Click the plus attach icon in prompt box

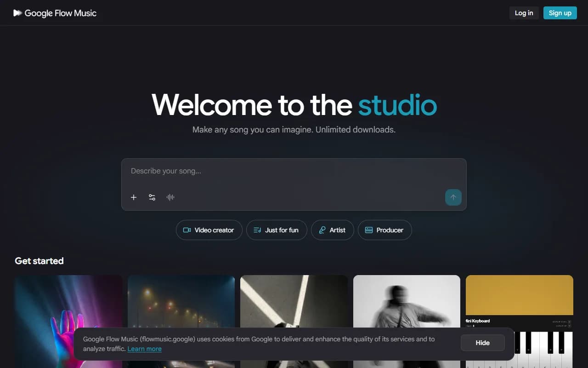[x=134, y=197]
